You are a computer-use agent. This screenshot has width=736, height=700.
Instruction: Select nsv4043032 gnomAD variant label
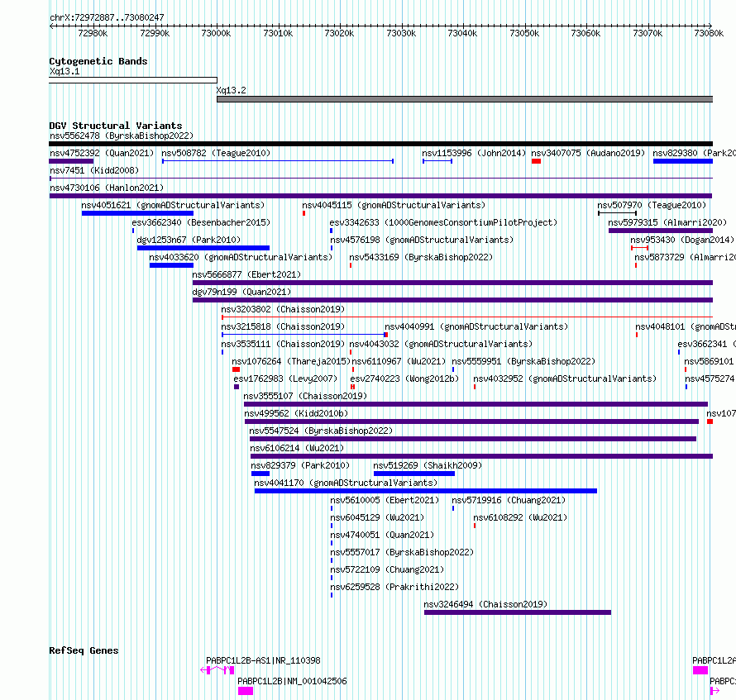point(441,345)
